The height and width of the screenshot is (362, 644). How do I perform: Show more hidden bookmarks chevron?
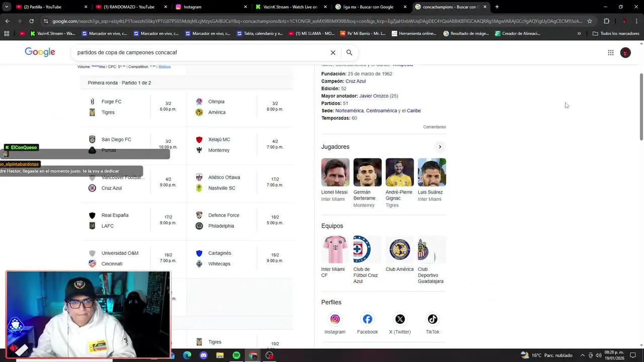579,34
